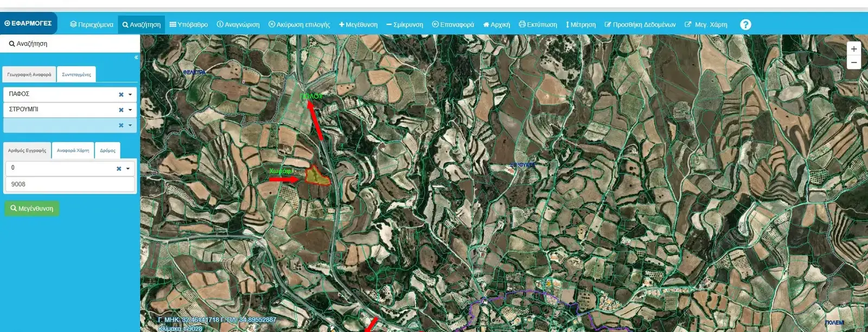Click the highlighted red parcel on map

[x=316, y=176]
